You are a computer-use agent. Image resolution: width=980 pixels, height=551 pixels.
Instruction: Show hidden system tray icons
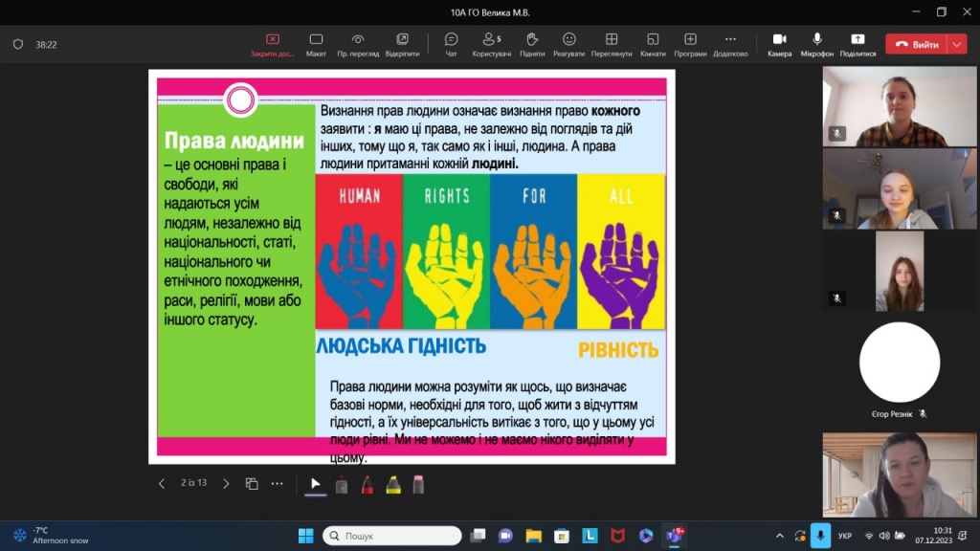779,536
